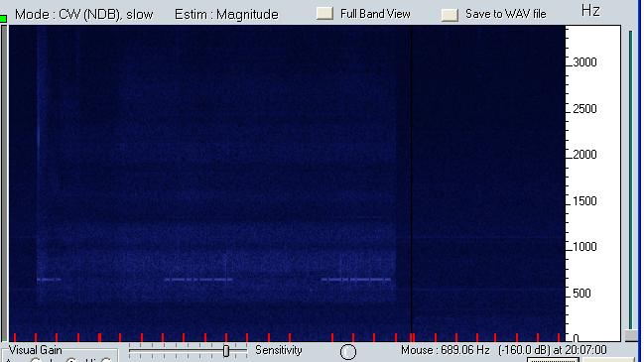Click the middle dashed signal trace in the spectrogram
Viewport: 644px width, 362px height.
[198, 280]
